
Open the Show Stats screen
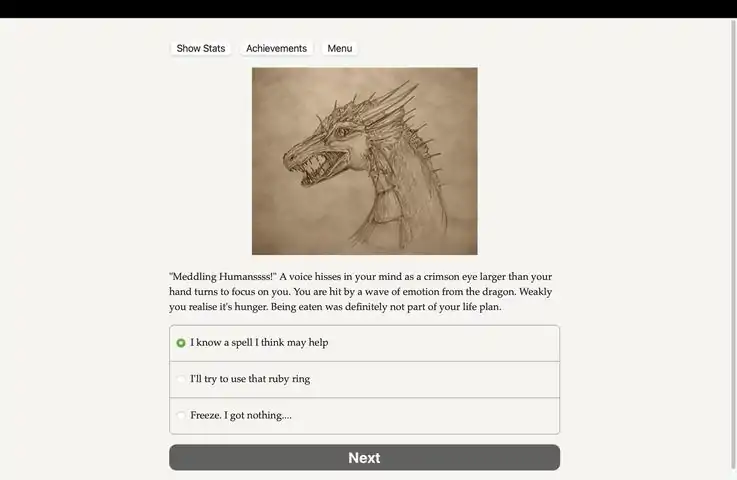click(x=201, y=48)
